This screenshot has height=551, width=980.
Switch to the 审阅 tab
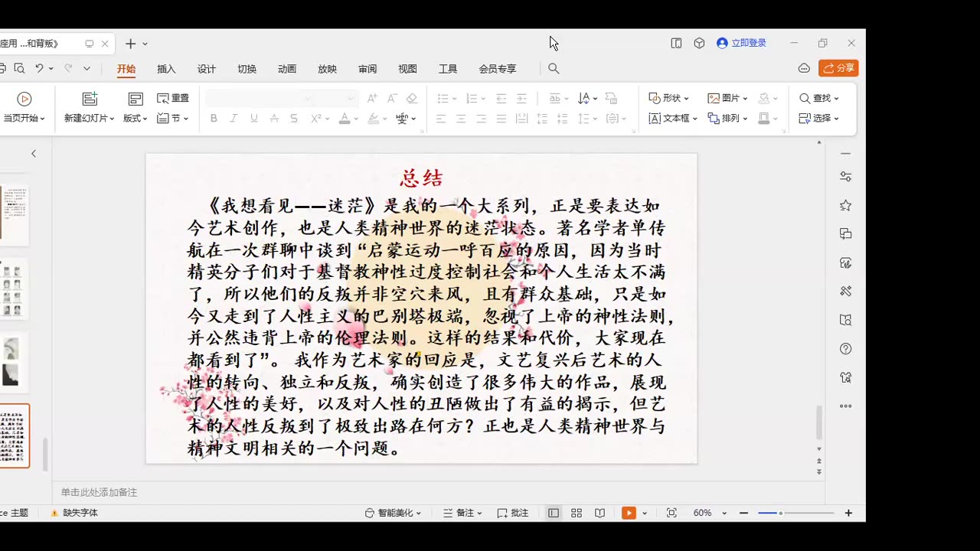click(367, 69)
